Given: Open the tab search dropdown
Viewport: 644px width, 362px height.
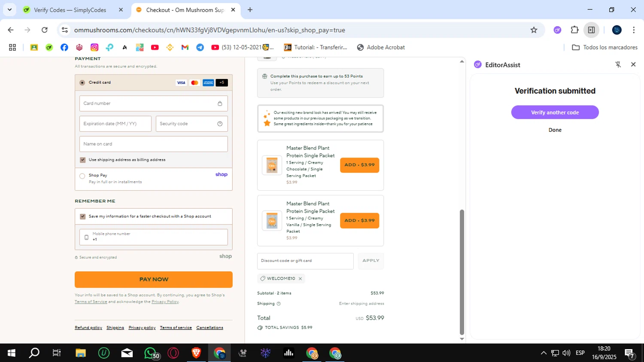Looking at the screenshot, I should click(9, 9).
